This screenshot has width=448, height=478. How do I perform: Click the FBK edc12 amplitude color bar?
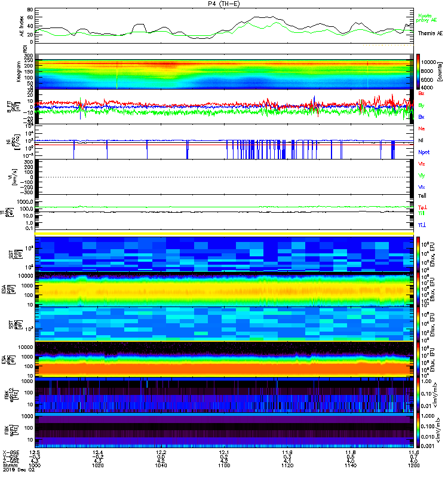[419, 395]
